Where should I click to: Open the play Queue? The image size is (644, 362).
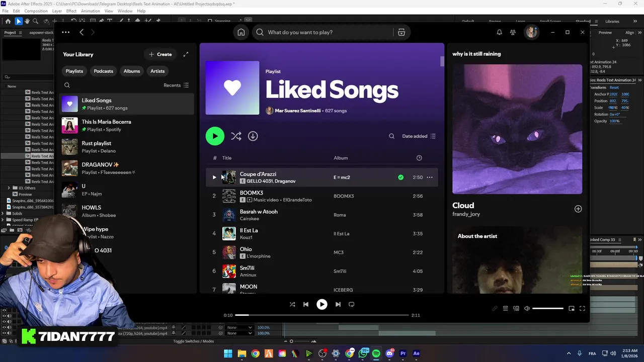[505, 309]
